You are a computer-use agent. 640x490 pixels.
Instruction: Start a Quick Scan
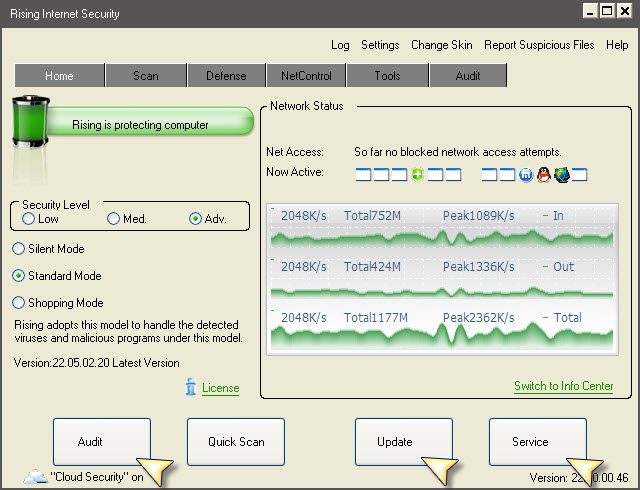(236, 442)
